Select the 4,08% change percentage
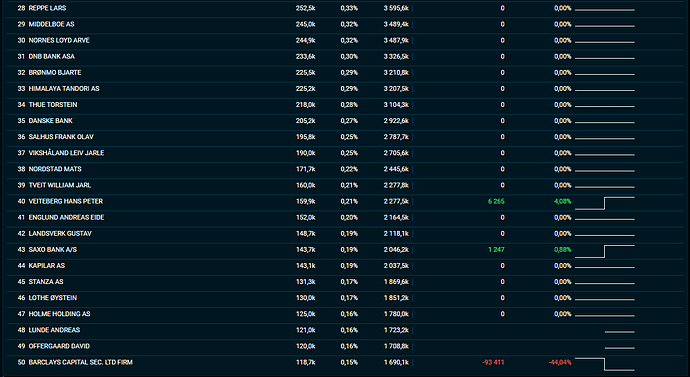This screenshot has height=377, width=690. click(562, 201)
